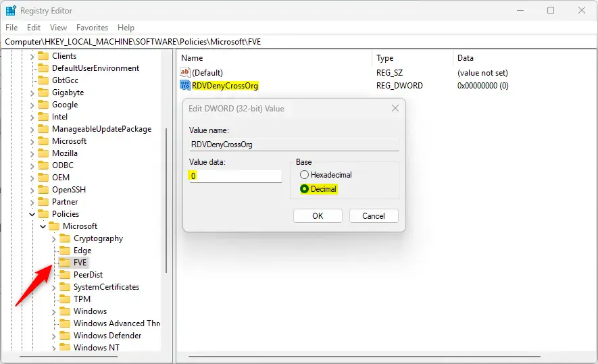Expand the Google tree node
Screen dimensions: 598x364
[32, 105]
